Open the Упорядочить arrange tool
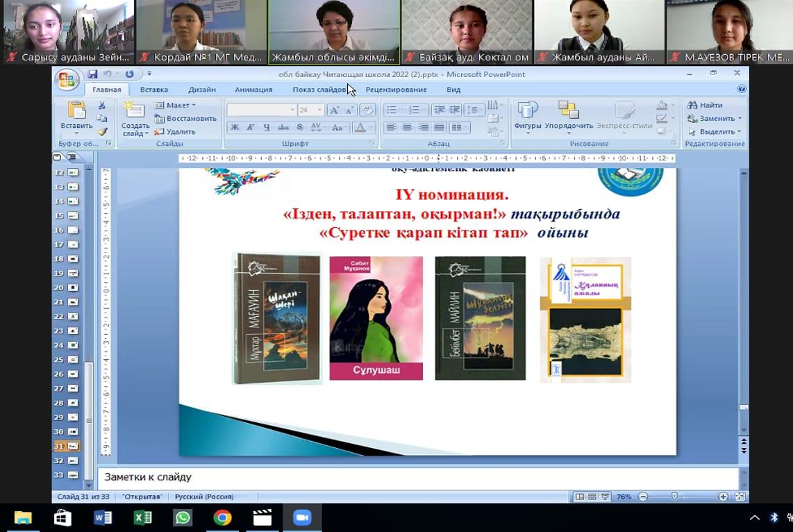The image size is (793, 532). (x=569, y=110)
